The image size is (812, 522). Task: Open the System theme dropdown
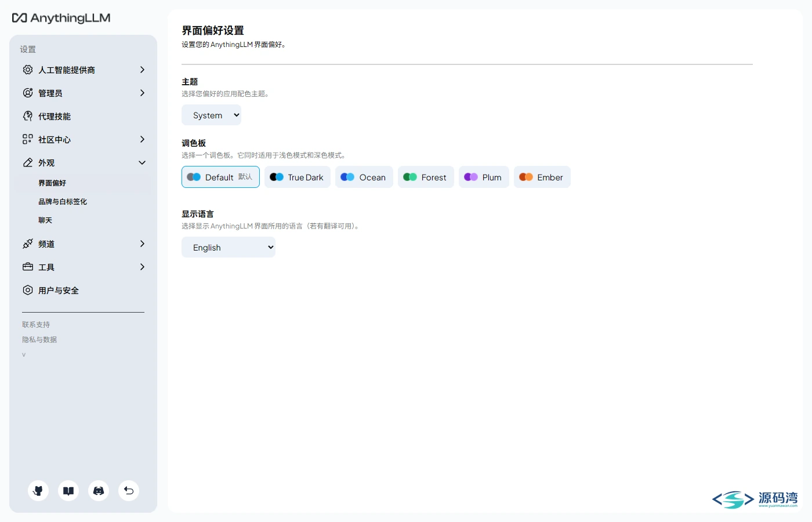(211, 115)
